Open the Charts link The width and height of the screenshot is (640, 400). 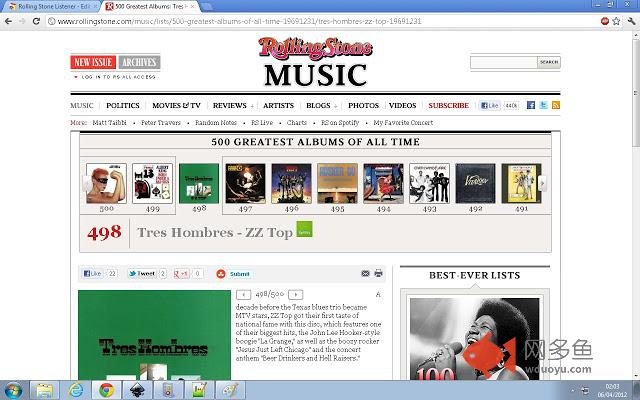pos(297,122)
